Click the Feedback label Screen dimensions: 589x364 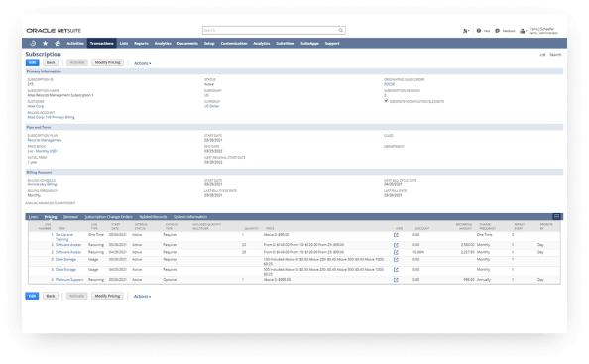click(509, 31)
